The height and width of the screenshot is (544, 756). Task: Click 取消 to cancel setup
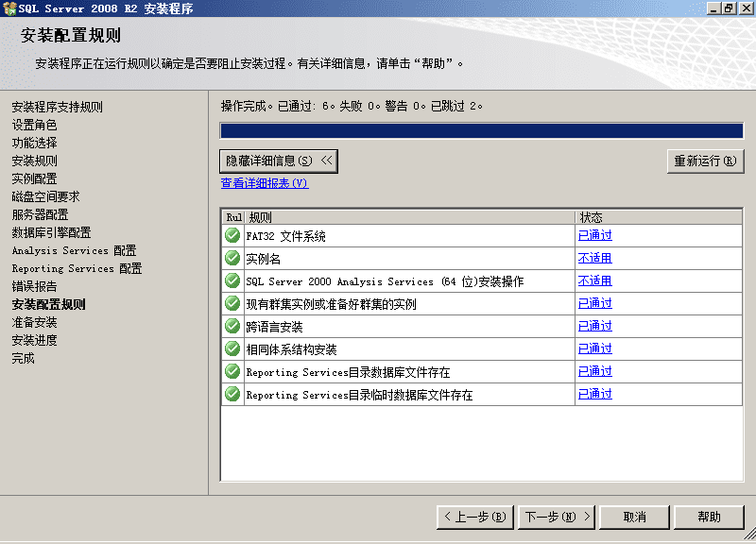(634, 517)
